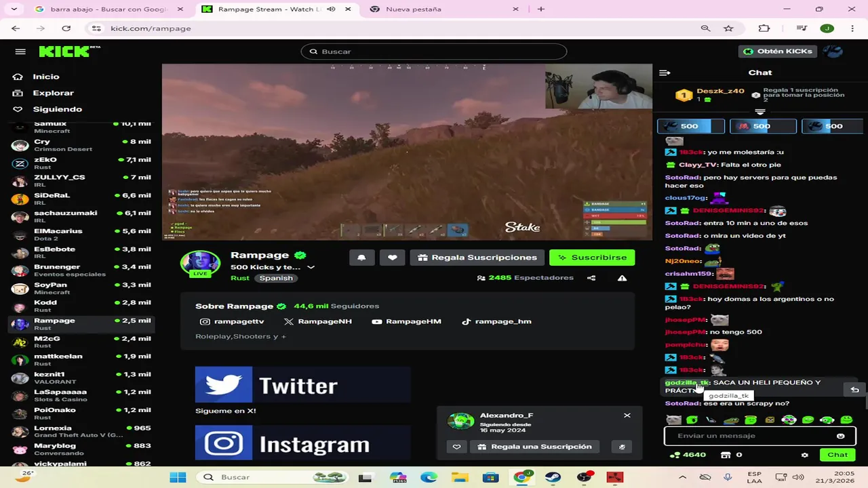Open Microsoft Edge from the taskbar
This screenshot has width=868, height=488.
pyautogui.click(x=429, y=477)
